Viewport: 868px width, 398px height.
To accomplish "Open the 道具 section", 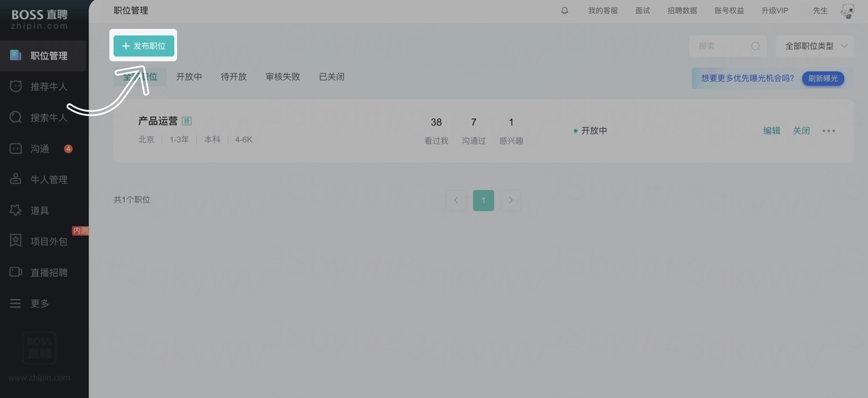I will [x=40, y=210].
